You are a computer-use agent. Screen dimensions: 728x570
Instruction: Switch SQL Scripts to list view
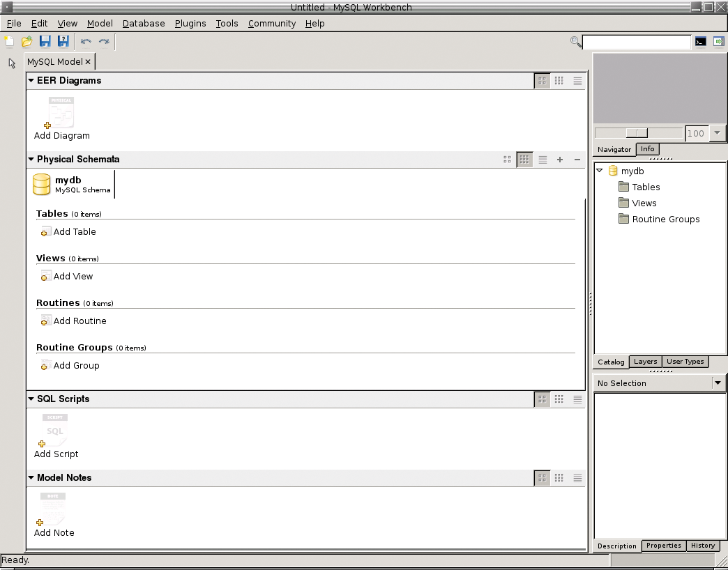coord(577,399)
